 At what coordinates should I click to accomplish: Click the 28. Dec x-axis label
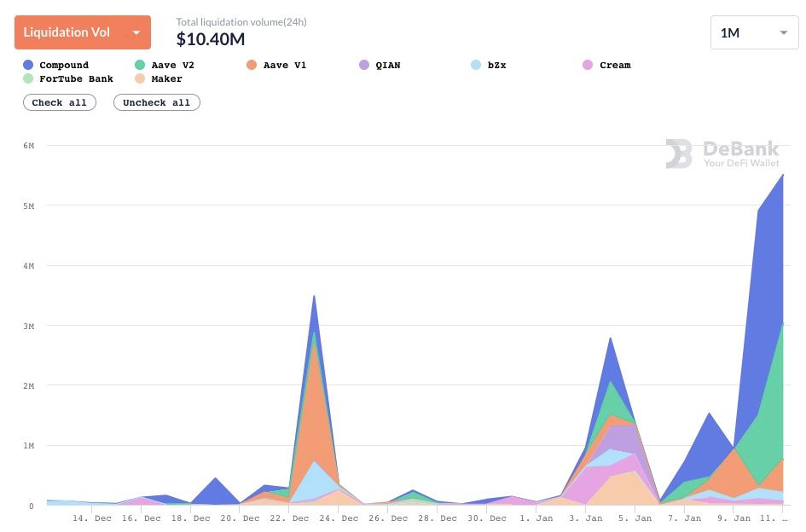point(437,518)
